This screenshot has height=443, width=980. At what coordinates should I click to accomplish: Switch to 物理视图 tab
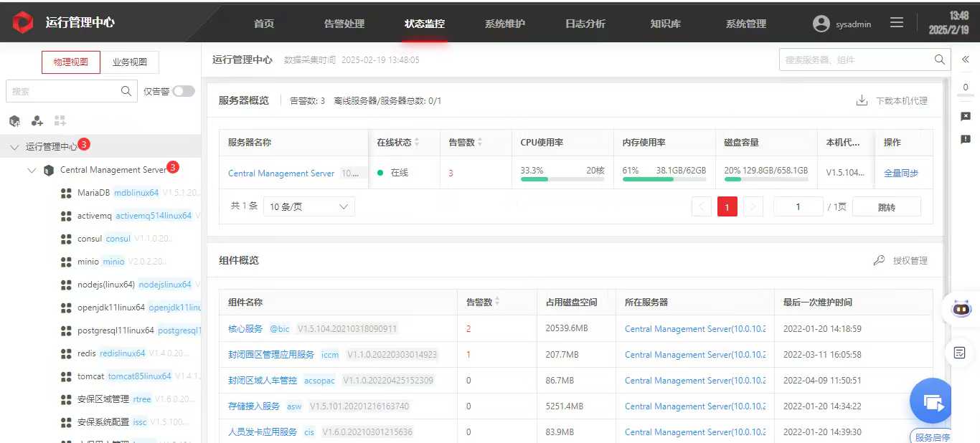pyautogui.click(x=70, y=62)
